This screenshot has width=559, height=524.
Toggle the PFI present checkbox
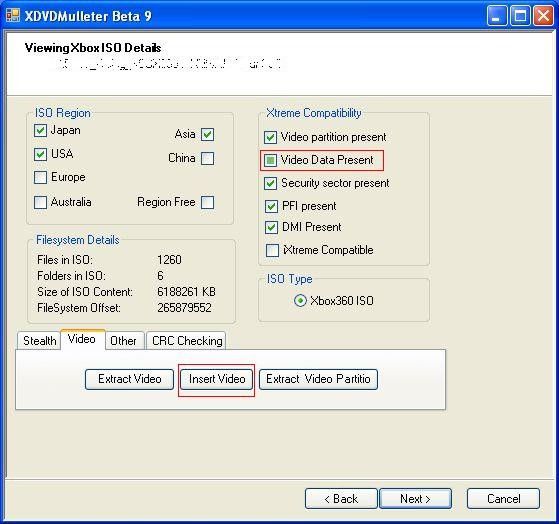[271, 206]
